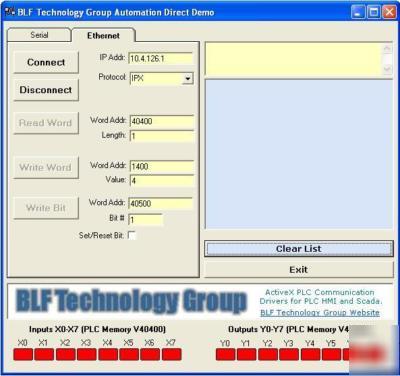Clear the message list
Viewport: 400px width, 376px height.
click(299, 249)
